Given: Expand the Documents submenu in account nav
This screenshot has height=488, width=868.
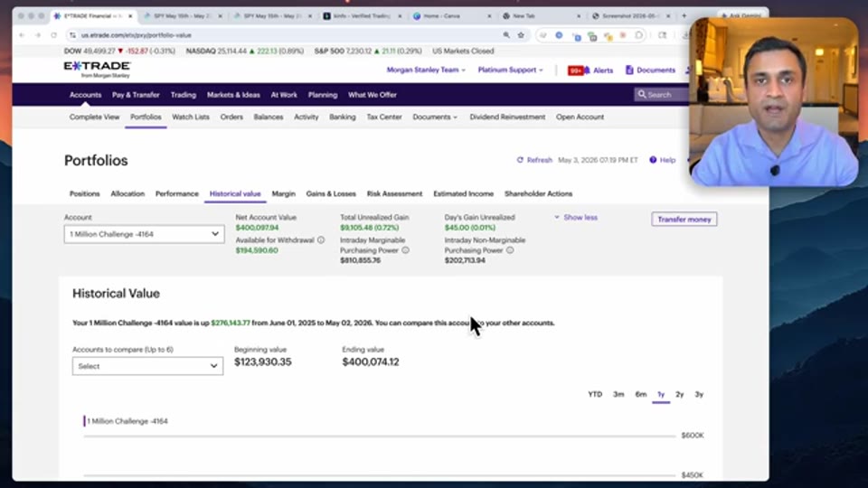Looking at the screenshot, I should (x=435, y=117).
